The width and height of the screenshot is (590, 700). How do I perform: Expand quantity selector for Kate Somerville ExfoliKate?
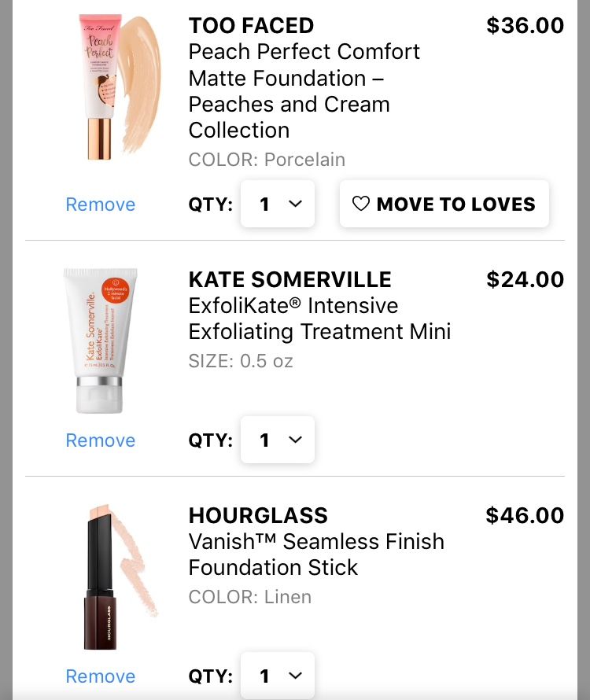pyautogui.click(x=278, y=440)
